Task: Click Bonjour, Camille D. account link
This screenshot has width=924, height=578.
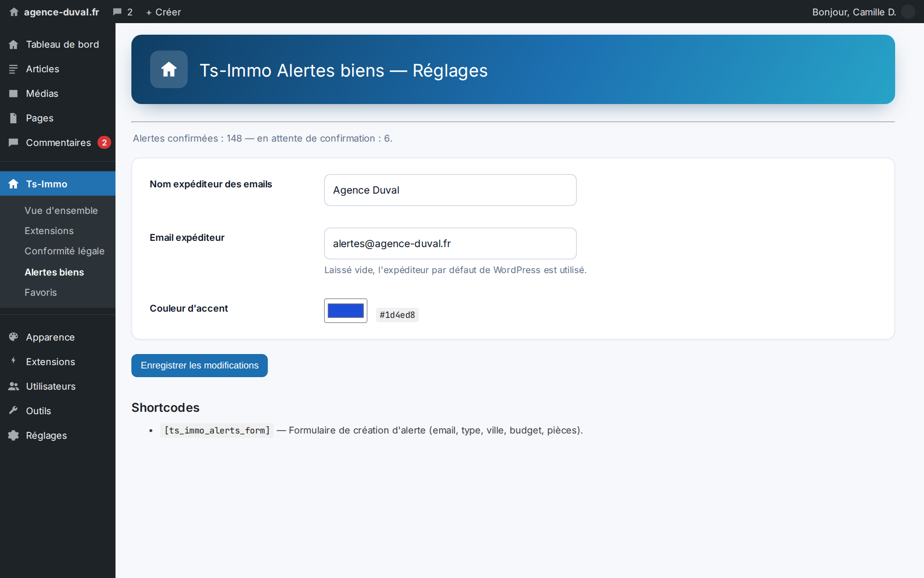Action: pyautogui.click(x=854, y=12)
